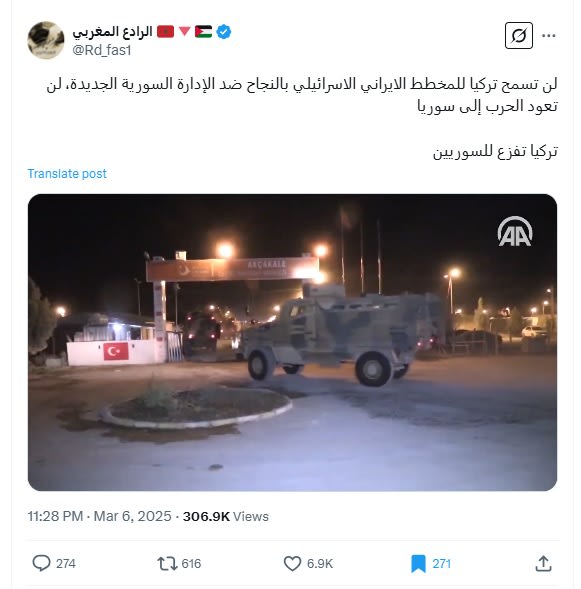Like the post with heart icon
Image resolution: width=581 pixels, height=589 pixels.
292,563
